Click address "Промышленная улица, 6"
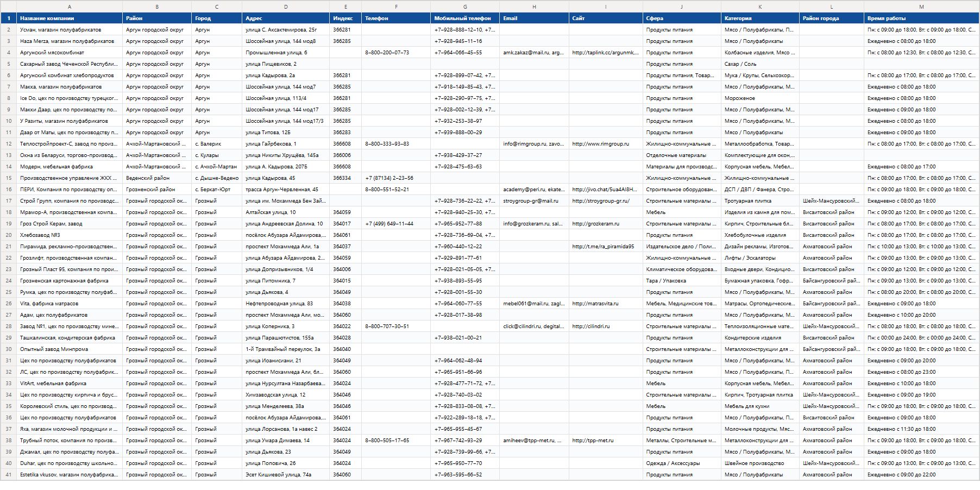 coord(286,53)
